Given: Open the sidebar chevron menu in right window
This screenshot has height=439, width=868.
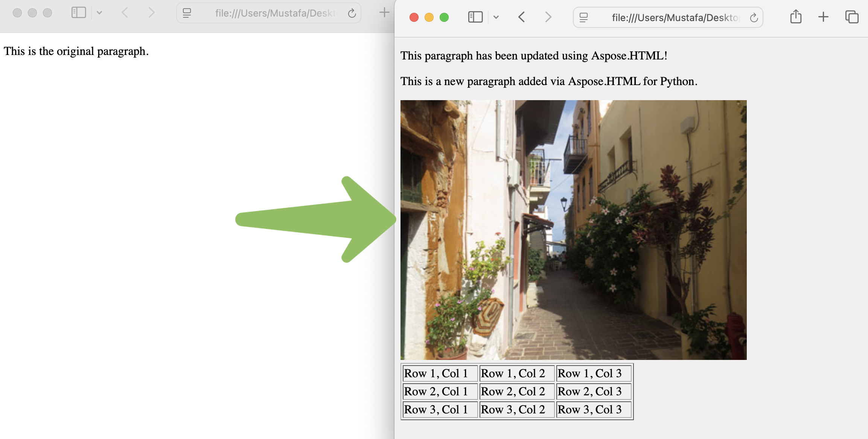Looking at the screenshot, I should [x=496, y=17].
